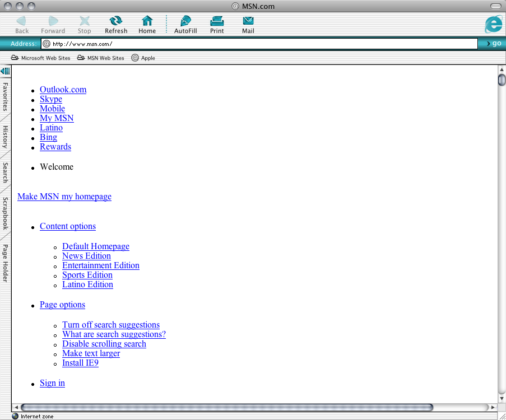Click the MSN.com title bar proxy icon
This screenshot has width=506, height=420.
point(235,6)
